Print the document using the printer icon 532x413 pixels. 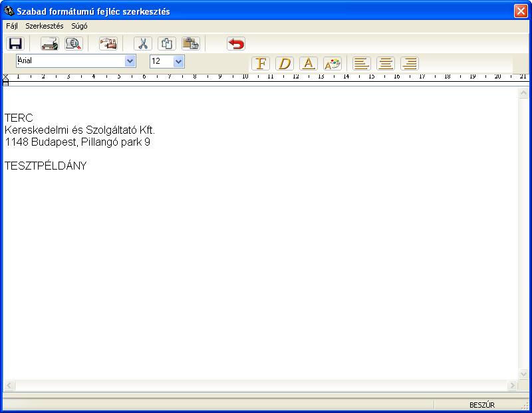[x=49, y=44]
